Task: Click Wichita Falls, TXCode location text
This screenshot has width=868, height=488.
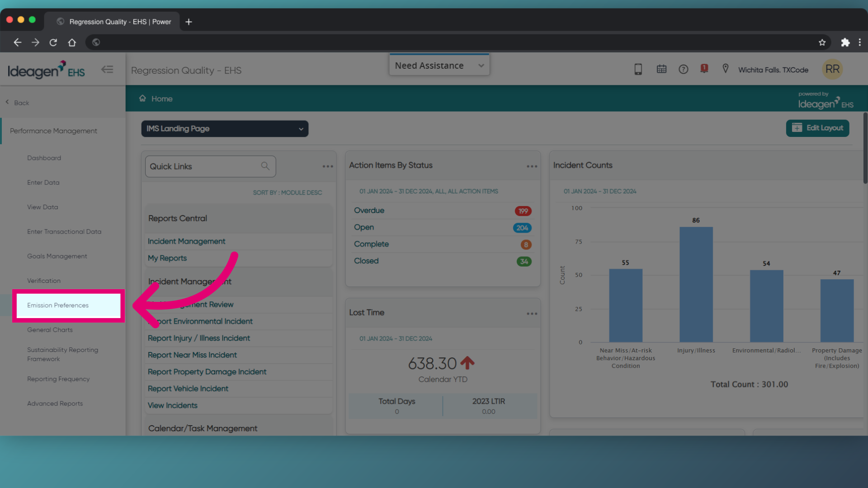Action: click(x=773, y=70)
